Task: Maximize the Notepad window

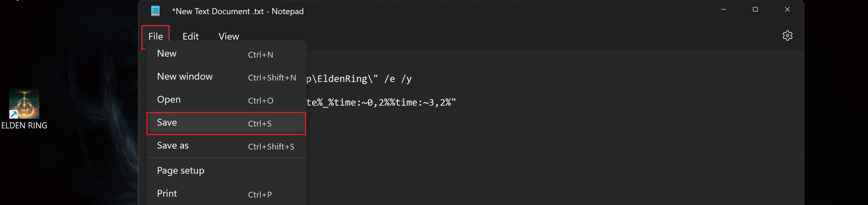Action: (x=755, y=10)
